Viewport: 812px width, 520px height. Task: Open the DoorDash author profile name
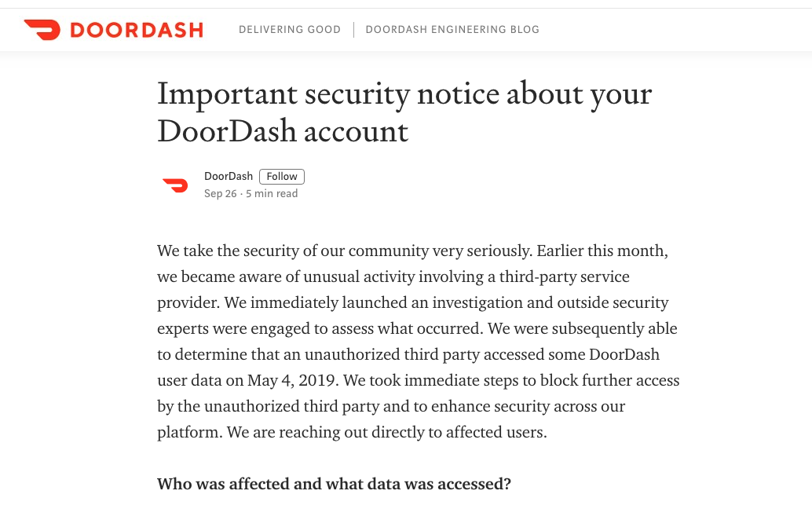pyautogui.click(x=229, y=176)
